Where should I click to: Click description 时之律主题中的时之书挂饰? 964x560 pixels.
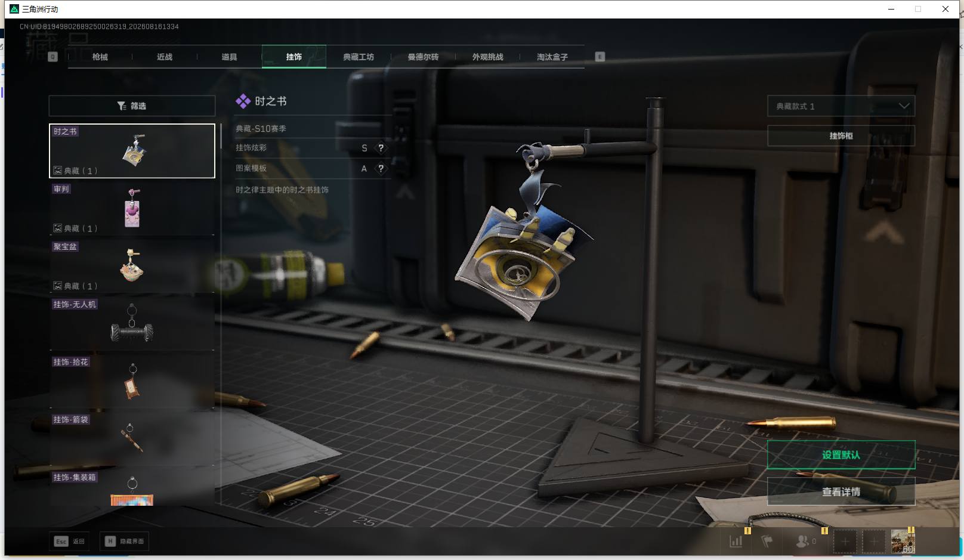[x=282, y=190]
